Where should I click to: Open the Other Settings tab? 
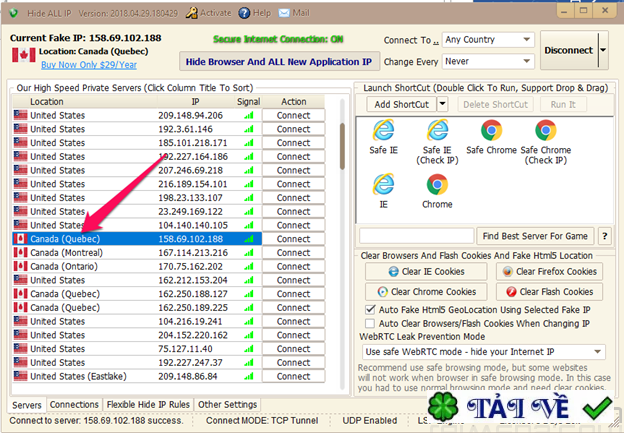click(x=227, y=404)
